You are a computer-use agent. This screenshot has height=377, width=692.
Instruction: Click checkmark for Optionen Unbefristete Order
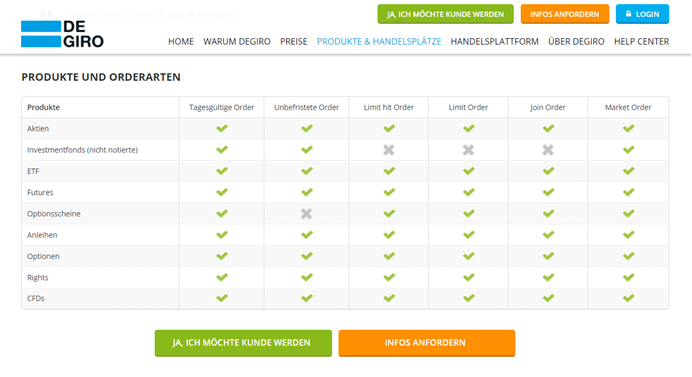point(307,256)
